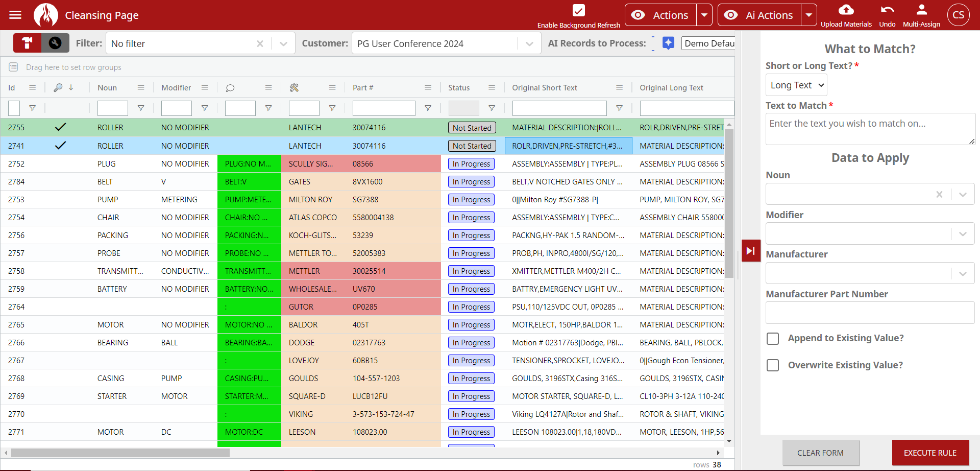This screenshot has width=980, height=471.
Task: Open the Upload Materials tool
Action: (x=846, y=14)
